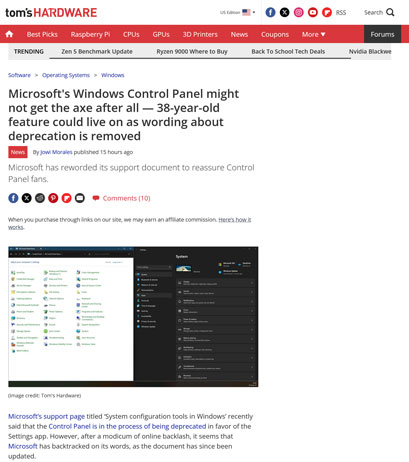The width and height of the screenshot is (409, 462).
Task: Open trending Zen 5 Benchmark Update
Action: [x=97, y=51]
